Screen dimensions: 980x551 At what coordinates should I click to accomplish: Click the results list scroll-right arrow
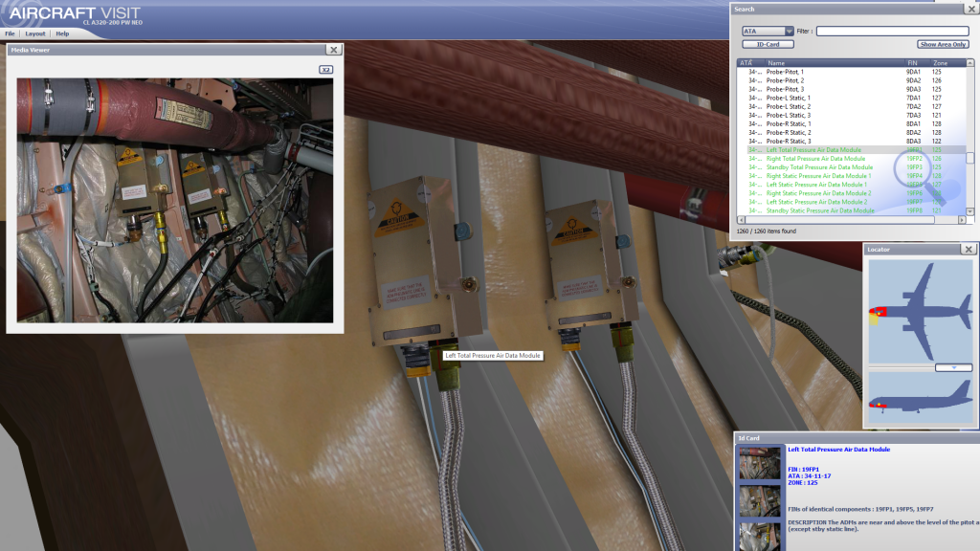coord(962,220)
